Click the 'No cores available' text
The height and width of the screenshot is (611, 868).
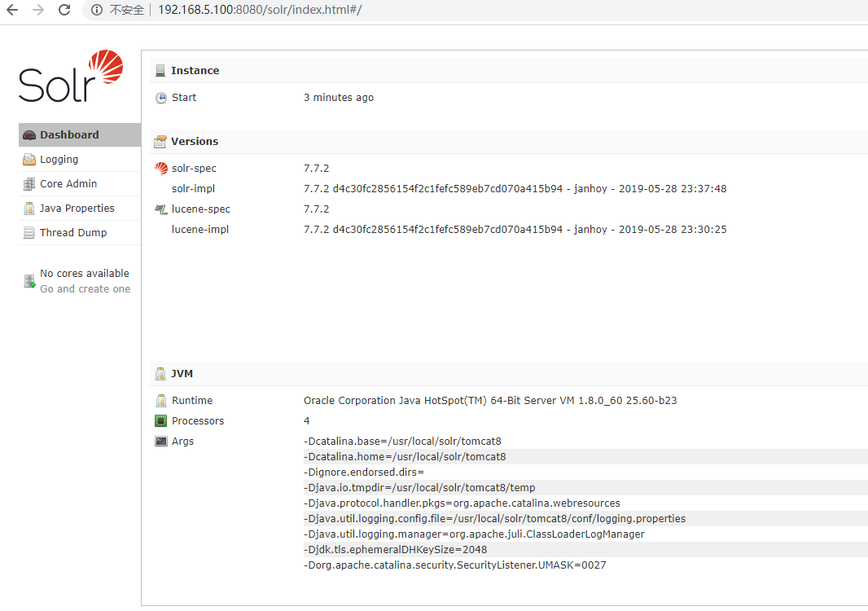(x=85, y=273)
